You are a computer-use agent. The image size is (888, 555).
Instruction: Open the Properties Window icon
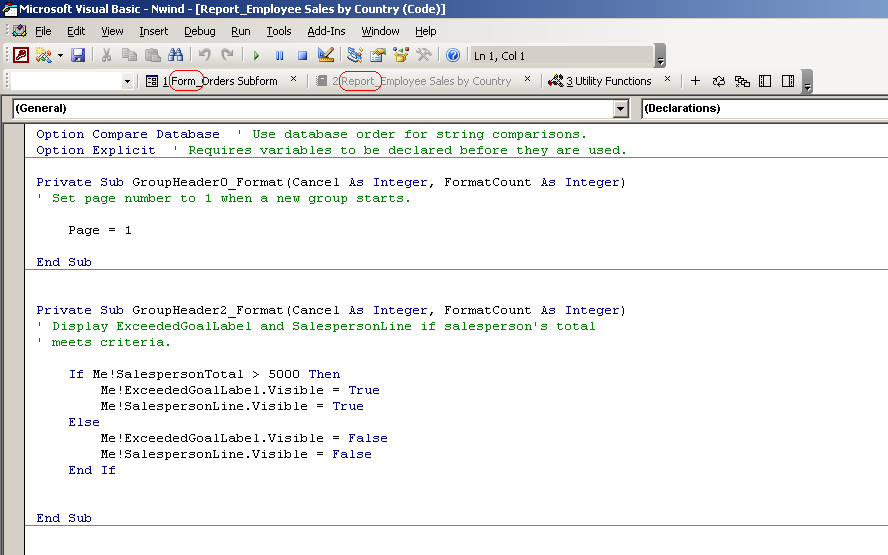(378, 55)
